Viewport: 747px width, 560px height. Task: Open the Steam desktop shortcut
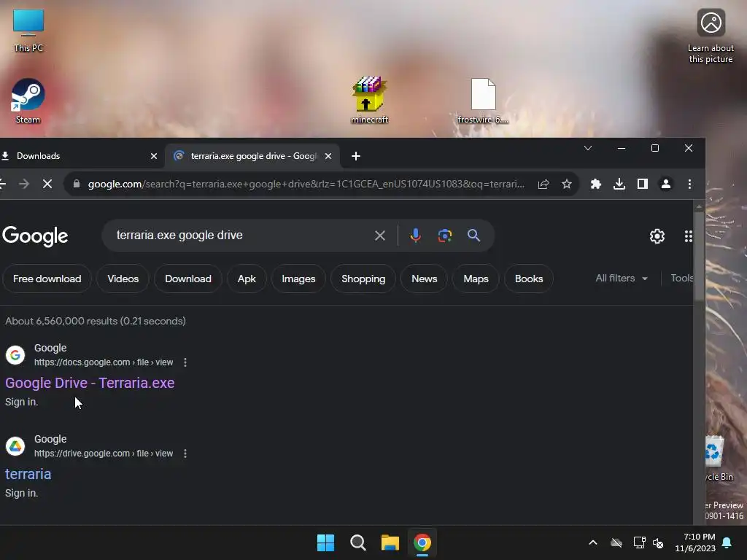click(28, 101)
